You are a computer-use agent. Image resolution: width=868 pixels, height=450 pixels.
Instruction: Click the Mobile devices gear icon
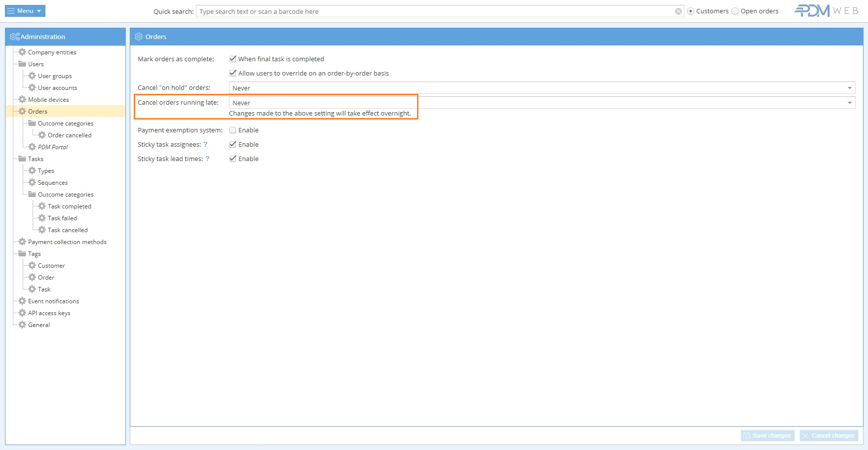click(22, 99)
